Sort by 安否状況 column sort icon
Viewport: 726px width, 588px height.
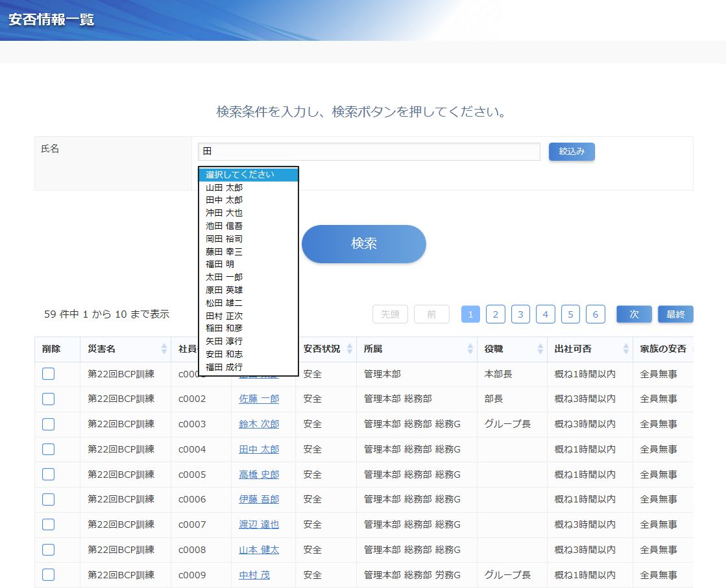click(350, 349)
